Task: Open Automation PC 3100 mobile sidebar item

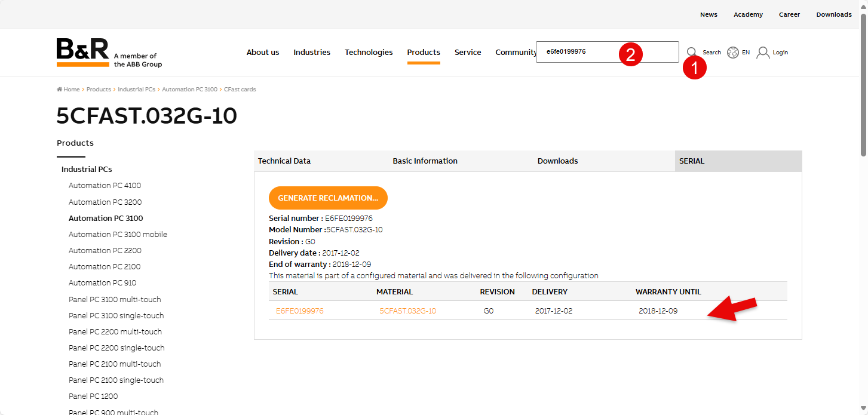Action: pos(118,235)
